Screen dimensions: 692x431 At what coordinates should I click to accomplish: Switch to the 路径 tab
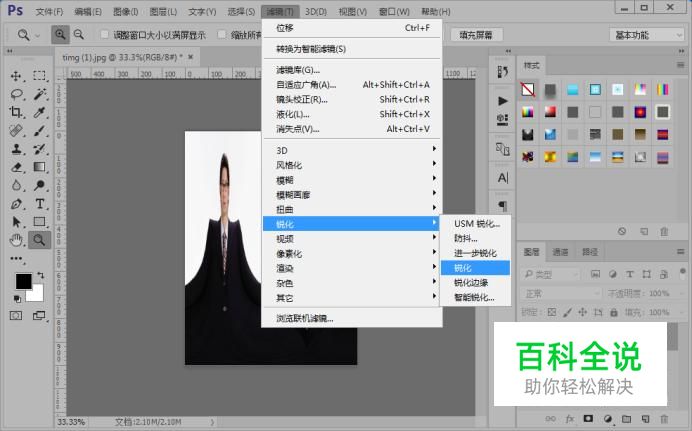click(x=590, y=252)
